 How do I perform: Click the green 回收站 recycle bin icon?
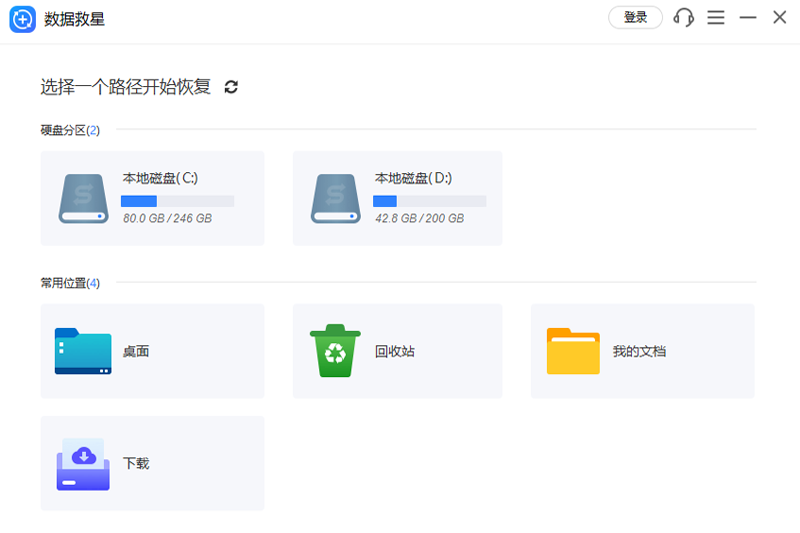(335, 351)
